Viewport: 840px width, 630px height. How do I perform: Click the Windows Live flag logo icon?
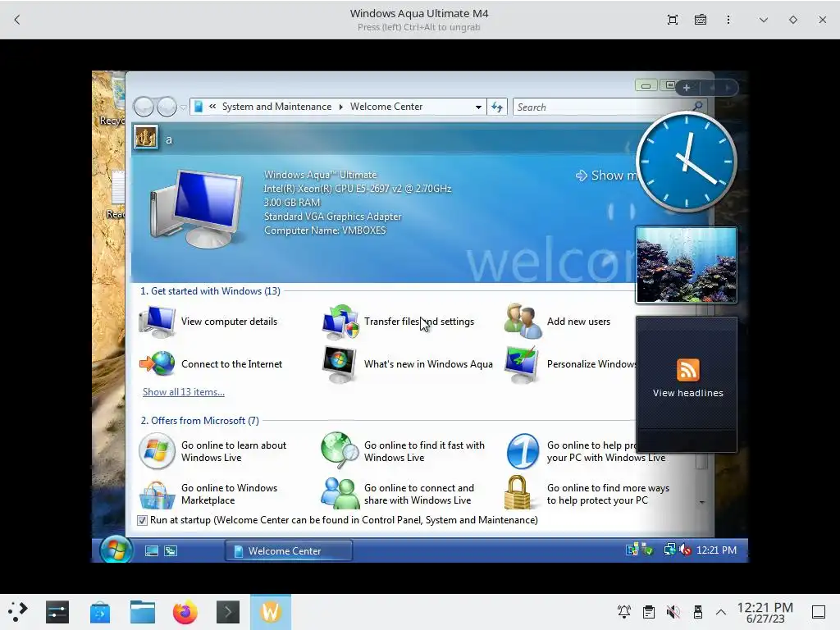click(x=157, y=451)
